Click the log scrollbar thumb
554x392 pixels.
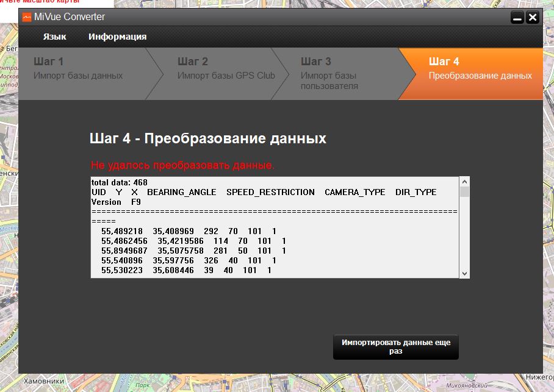(x=464, y=192)
